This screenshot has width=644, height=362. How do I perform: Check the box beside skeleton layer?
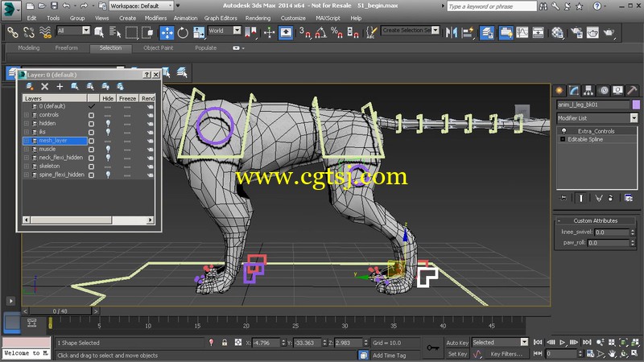91,167
